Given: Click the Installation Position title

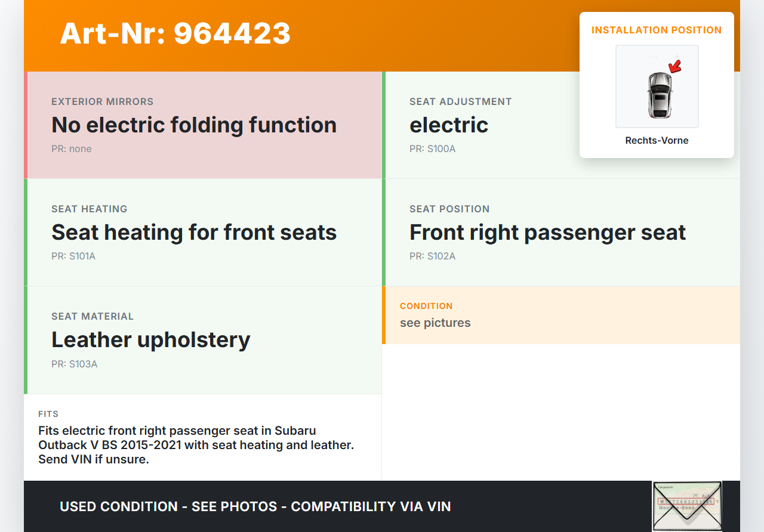Looking at the screenshot, I should (657, 30).
